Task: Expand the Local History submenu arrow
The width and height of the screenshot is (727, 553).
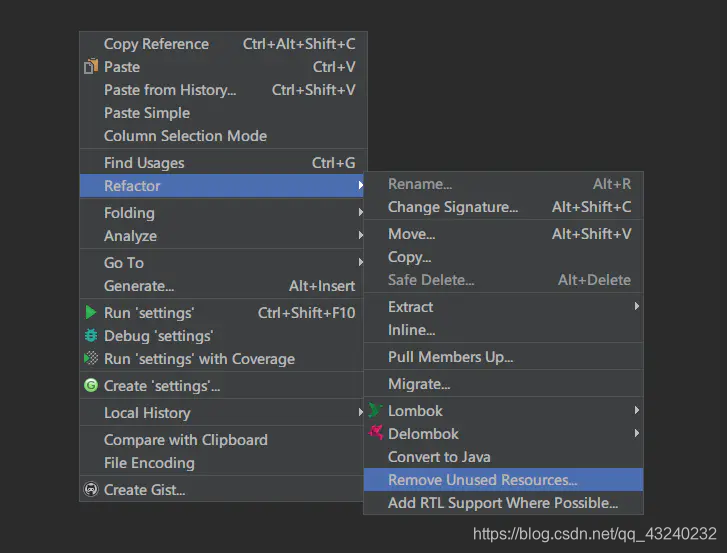Action: tap(360, 412)
